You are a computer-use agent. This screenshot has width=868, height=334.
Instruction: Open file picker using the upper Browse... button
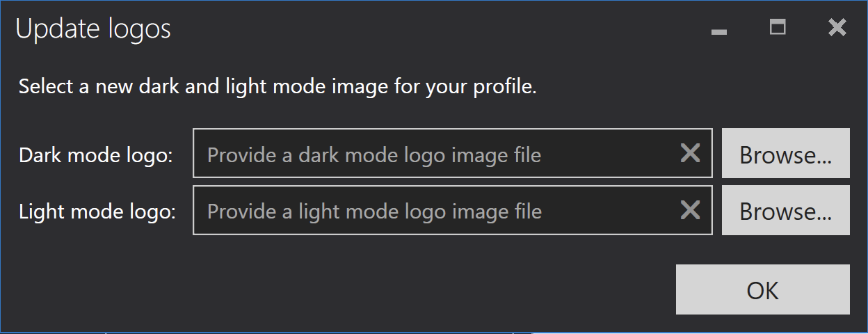(786, 153)
